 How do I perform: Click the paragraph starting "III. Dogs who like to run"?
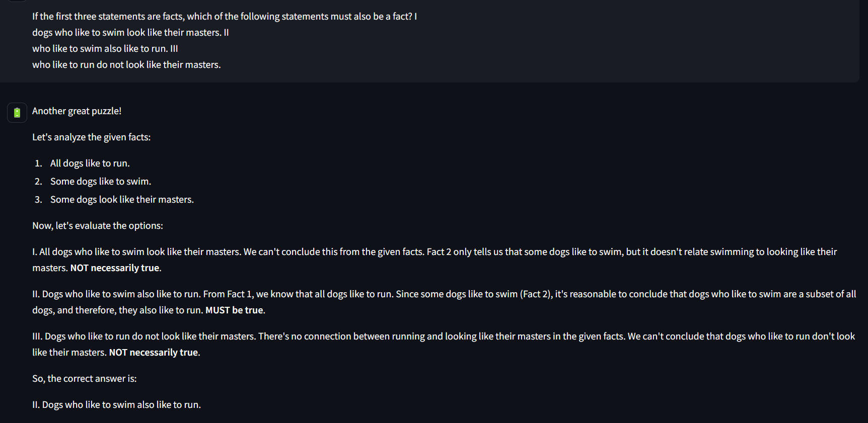pos(444,344)
